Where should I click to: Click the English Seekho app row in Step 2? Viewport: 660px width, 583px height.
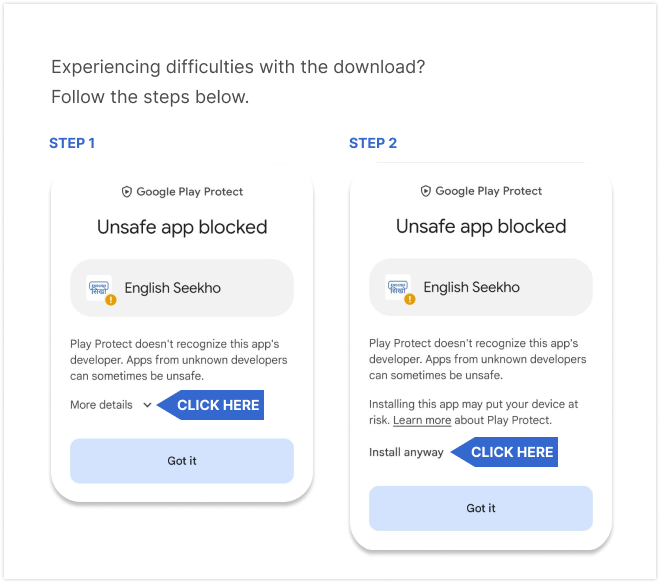point(481,287)
